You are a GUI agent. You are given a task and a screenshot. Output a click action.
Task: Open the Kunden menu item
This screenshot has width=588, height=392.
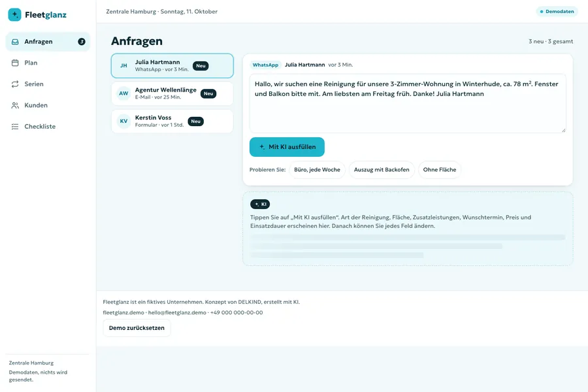pyautogui.click(x=48, y=105)
